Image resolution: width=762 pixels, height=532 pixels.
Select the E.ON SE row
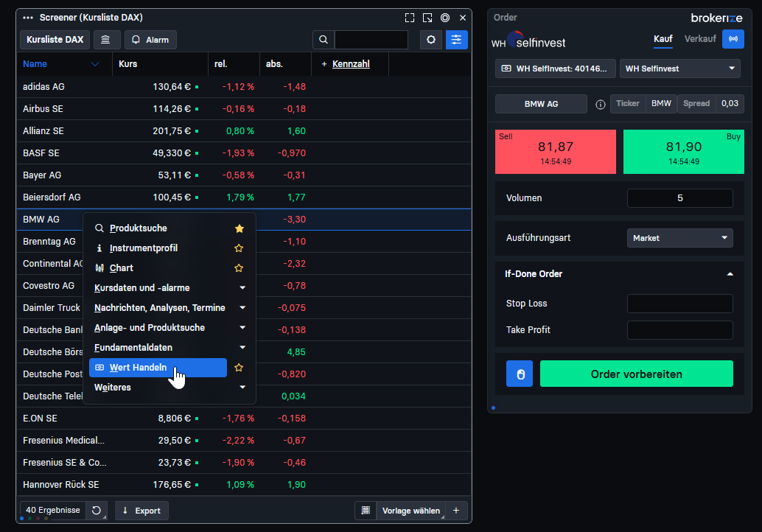(x=243, y=419)
